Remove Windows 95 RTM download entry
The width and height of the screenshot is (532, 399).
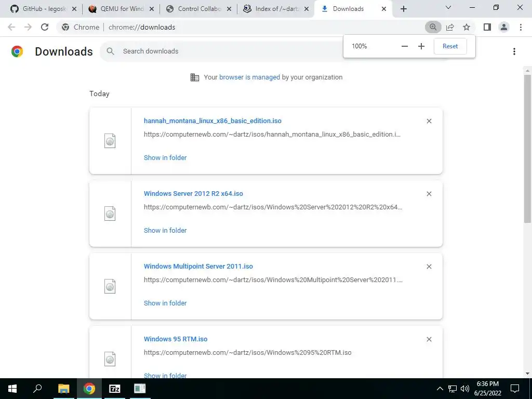click(x=429, y=339)
